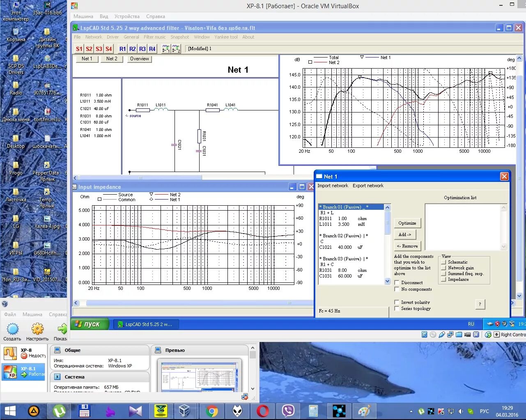Switch to the Overview tab
The image size is (526, 420).
click(x=140, y=59)
